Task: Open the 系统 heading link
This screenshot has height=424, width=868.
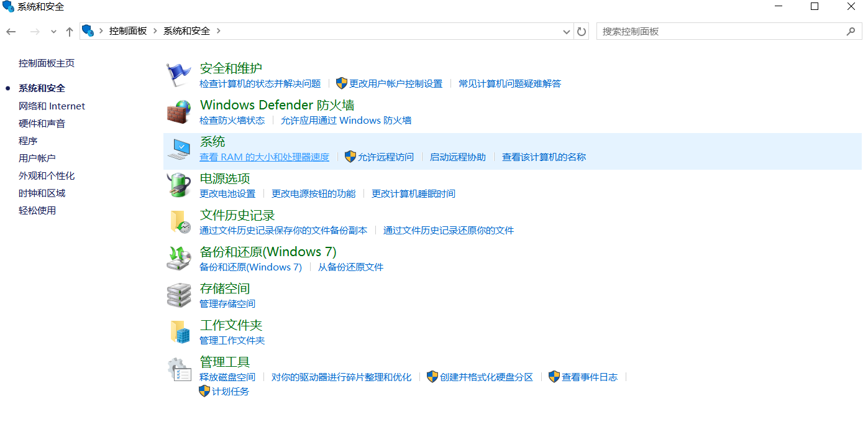Action: 212,142
